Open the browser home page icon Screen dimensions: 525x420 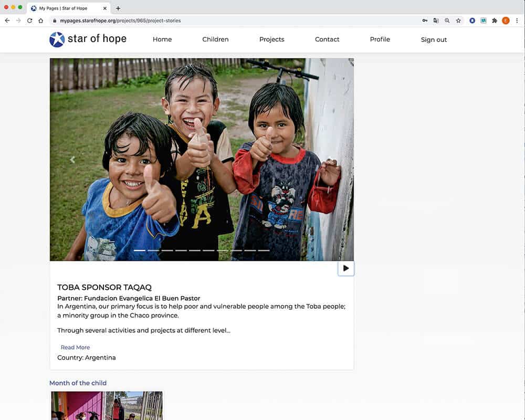(x=40, y=20)
